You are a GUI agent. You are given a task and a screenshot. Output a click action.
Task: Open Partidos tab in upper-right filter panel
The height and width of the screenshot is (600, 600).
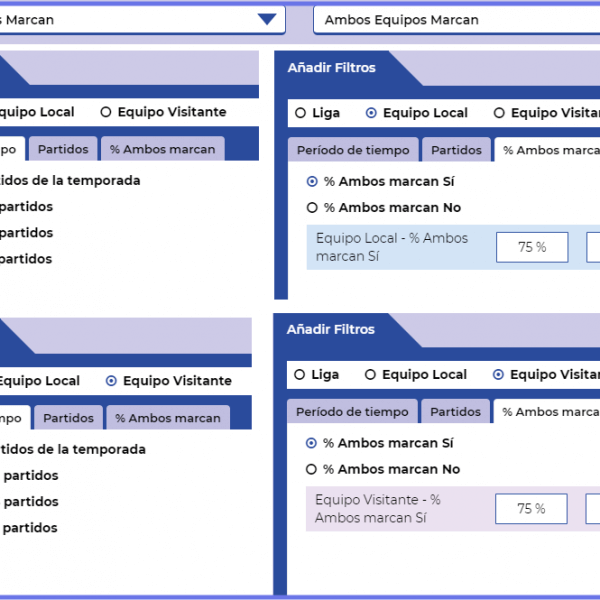pos(456,150)
